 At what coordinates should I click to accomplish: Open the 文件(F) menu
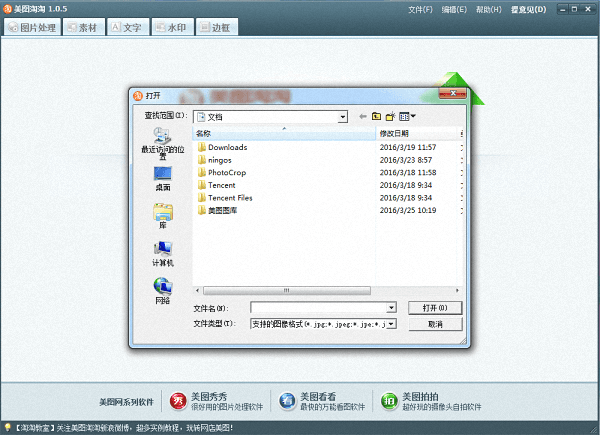(x=420, y=10)
